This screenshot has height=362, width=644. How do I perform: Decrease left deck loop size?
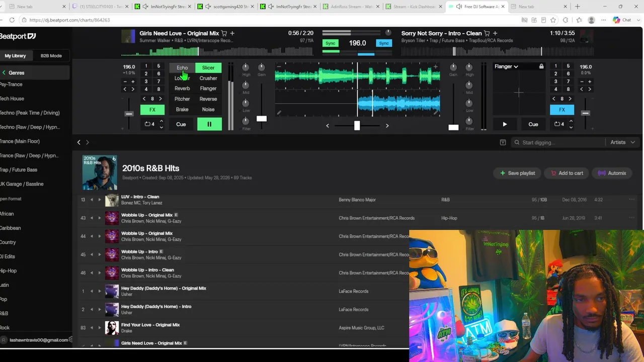click(161, 127)
